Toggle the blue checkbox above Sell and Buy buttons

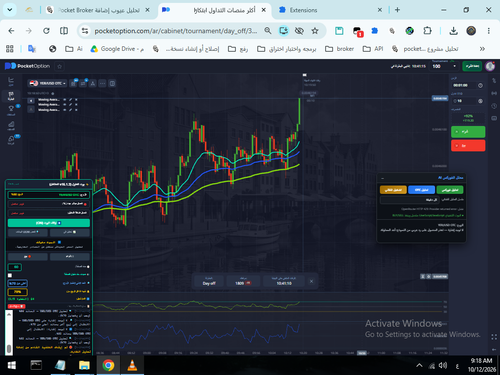[59, 242]
